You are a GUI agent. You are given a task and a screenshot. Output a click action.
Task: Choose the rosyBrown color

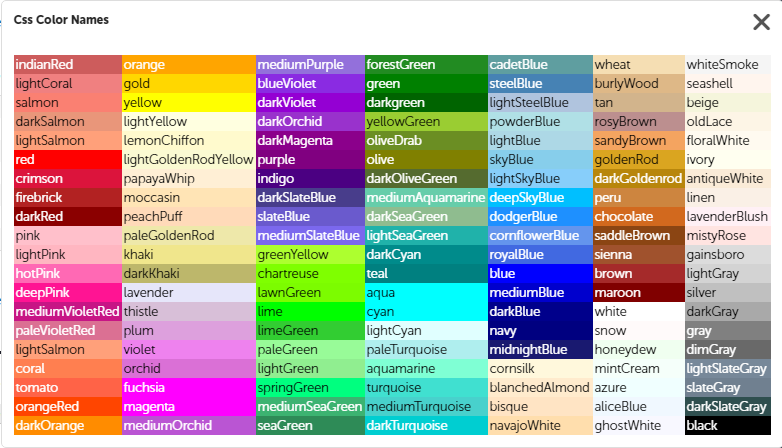tap(639, 122)
